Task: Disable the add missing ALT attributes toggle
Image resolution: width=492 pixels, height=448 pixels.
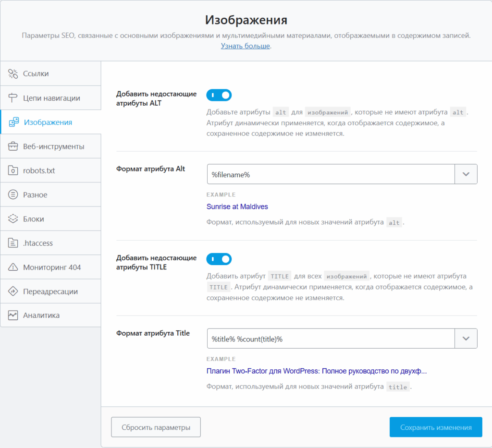Action: pyautogui.click(x=219, y=95)
